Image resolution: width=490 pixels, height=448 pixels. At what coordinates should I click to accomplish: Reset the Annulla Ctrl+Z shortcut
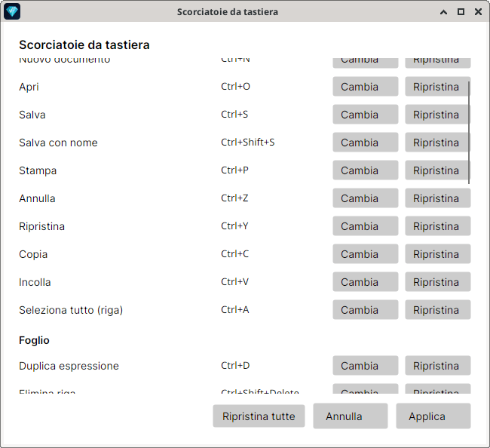tap(438, 198)
